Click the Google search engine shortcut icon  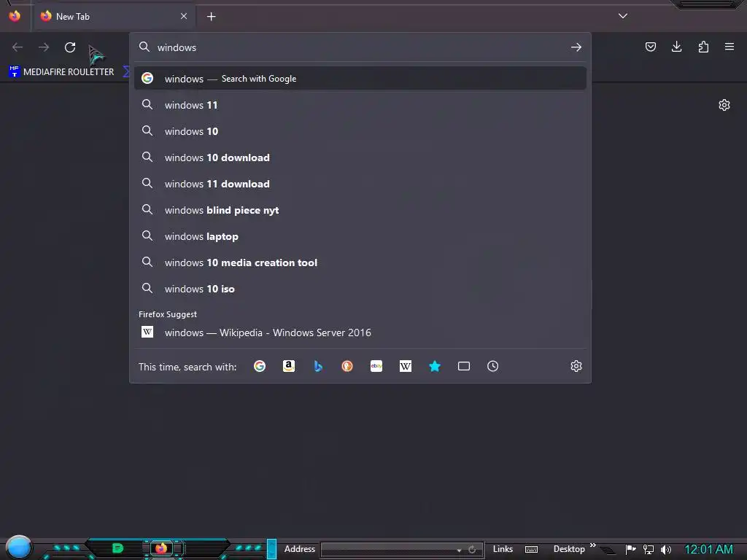click(260, 366)
